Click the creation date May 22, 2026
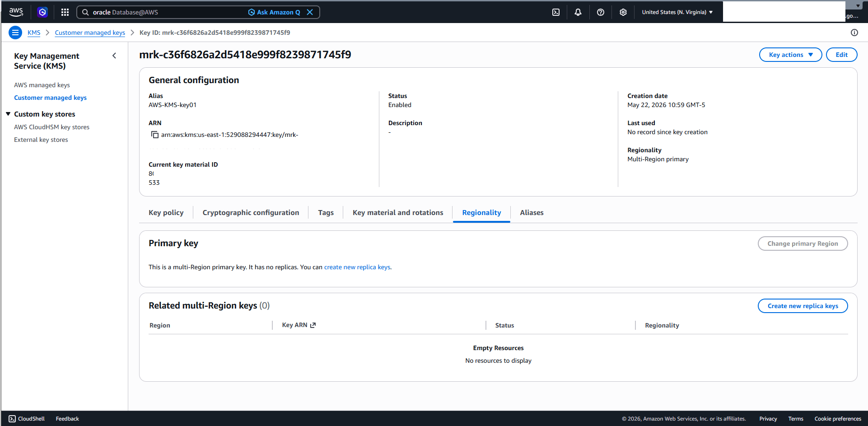This screenshot has height=426, width=868. (x=666, y=105)
